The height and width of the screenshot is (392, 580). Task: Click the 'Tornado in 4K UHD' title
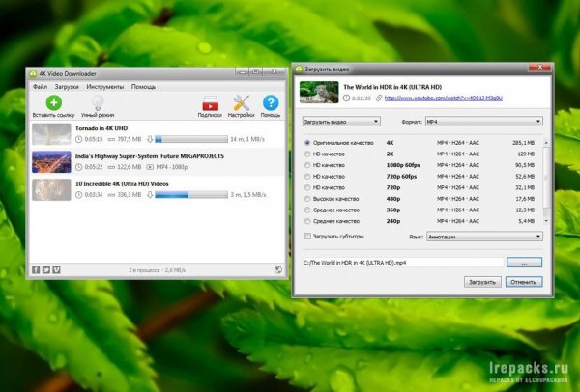point(101,128)
